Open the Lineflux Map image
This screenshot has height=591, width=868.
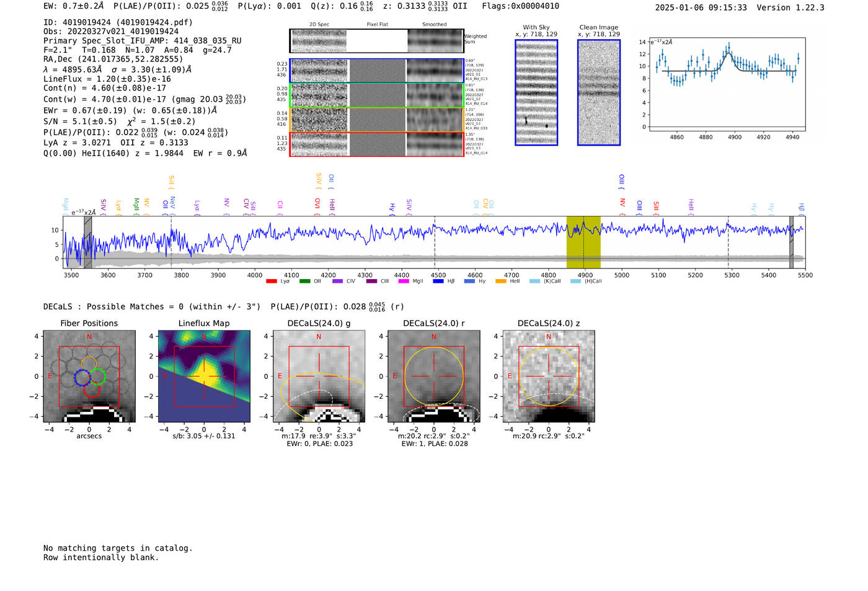click(x=204, y=376)
